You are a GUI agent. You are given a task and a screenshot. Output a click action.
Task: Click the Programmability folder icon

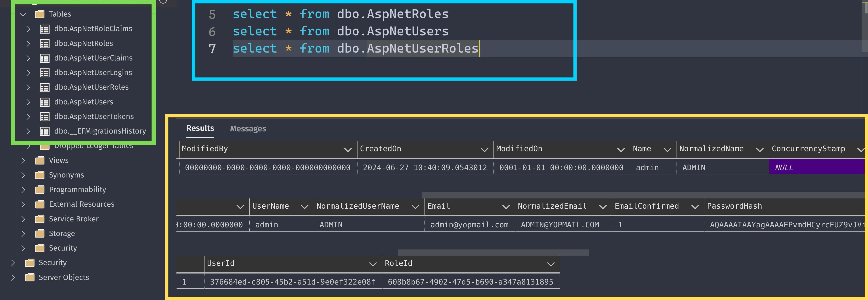40,190
